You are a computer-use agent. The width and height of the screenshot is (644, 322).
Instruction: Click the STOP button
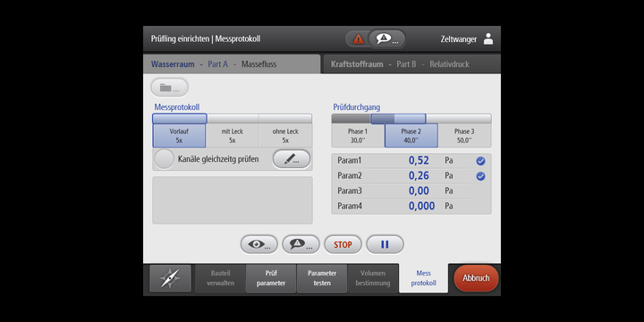pos(343,244)
